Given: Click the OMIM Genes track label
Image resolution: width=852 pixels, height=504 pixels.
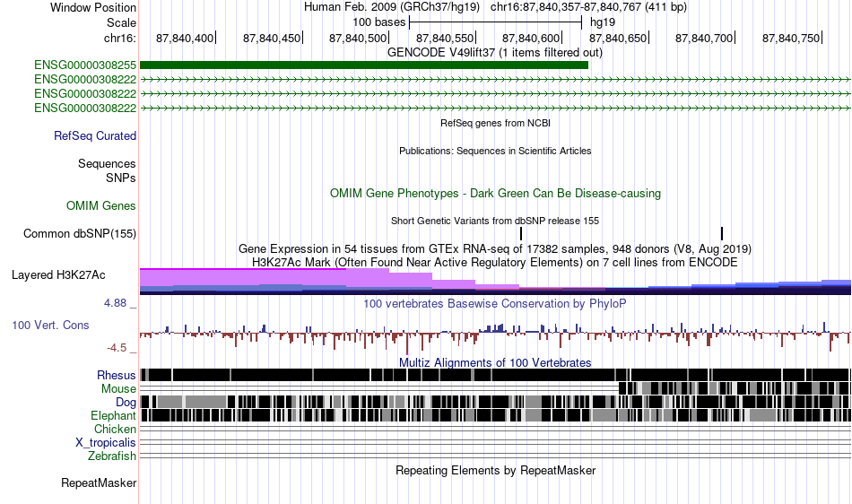Looking at the screenshot, I should click(x=101, y=206).
